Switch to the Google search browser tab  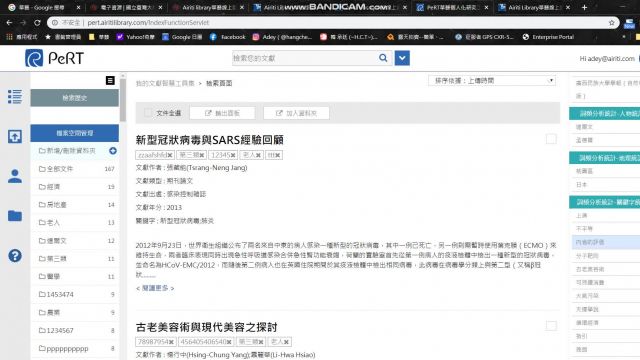pos(42,7)
